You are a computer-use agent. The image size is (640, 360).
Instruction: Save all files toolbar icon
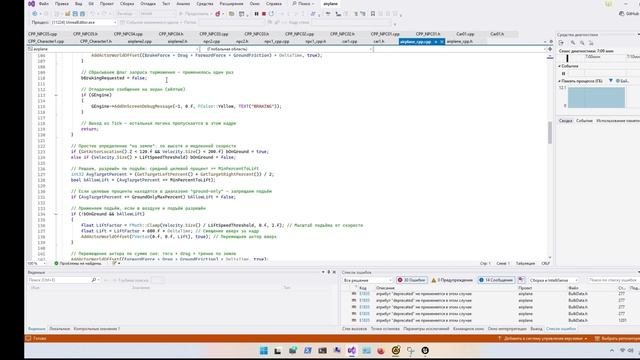click(82, 14)
